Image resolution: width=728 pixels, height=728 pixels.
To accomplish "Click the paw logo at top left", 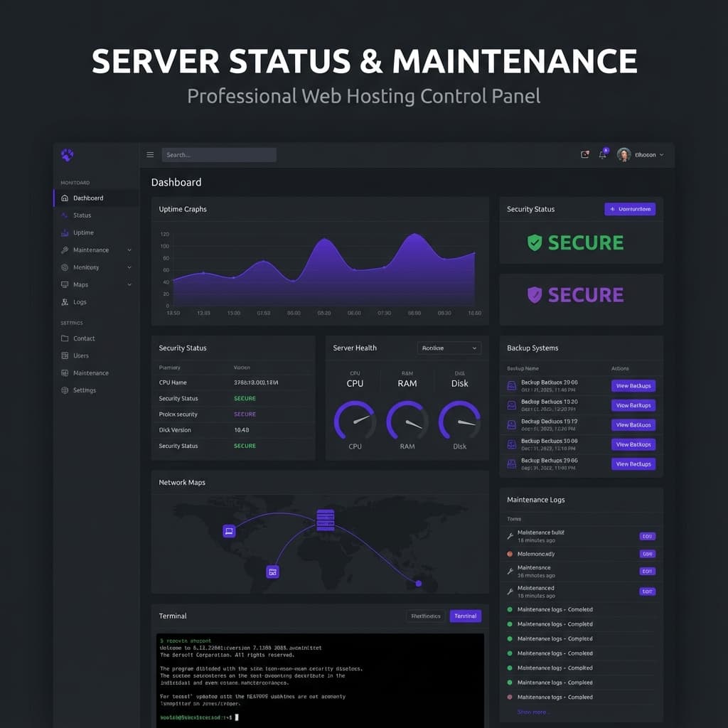I will tap(67, 154).
